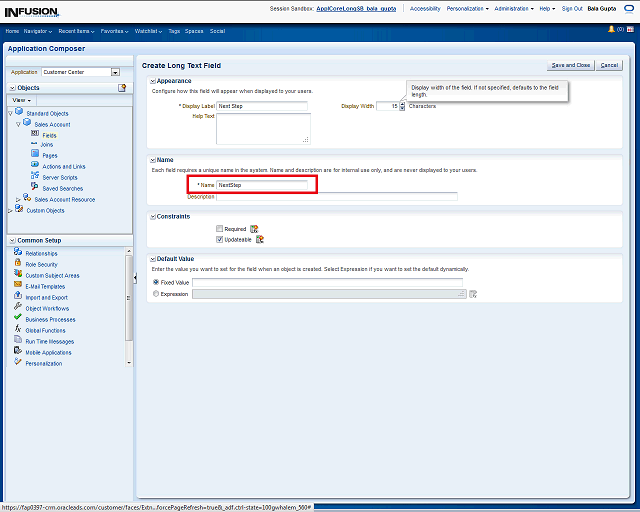This screenshot has height=512, width=640.
Task: Open Role Security in Common Setup
Action: point(41,264)
